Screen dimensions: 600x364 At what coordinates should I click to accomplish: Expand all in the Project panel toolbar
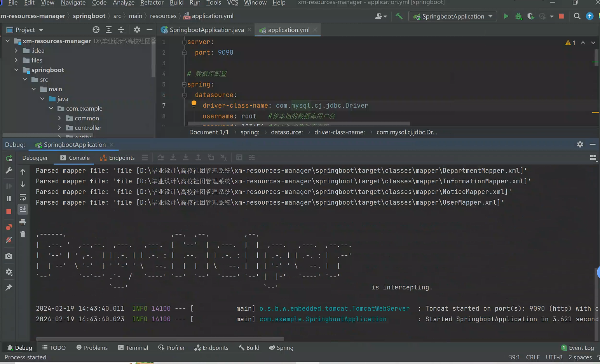click(x=109, y=30)
